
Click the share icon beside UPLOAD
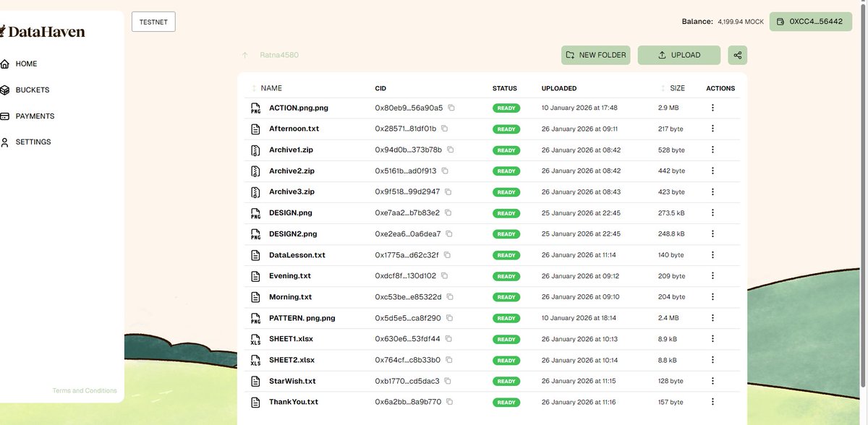tap(737, 55)
